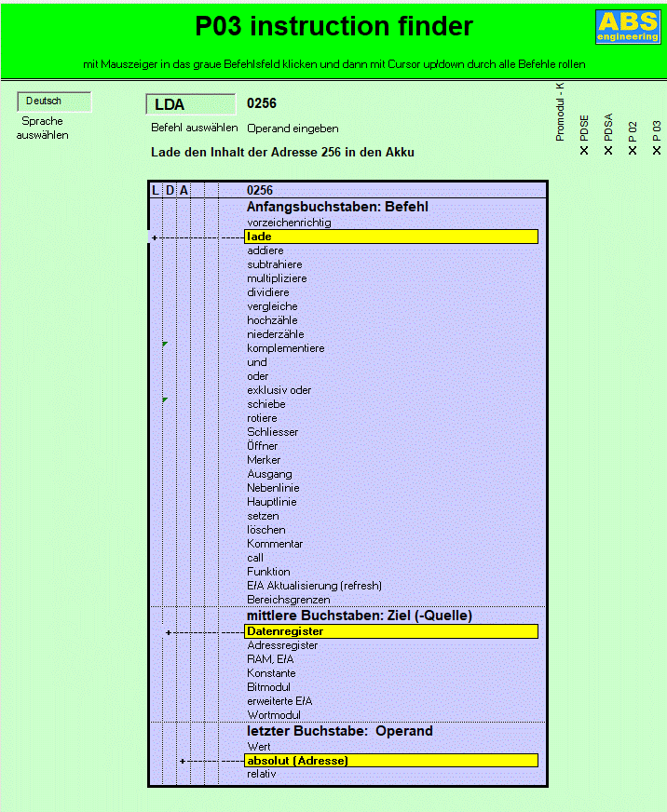Select the 'exklusiv oder' row
Screen dimensions: 667x812
click(x=279, y=390)
